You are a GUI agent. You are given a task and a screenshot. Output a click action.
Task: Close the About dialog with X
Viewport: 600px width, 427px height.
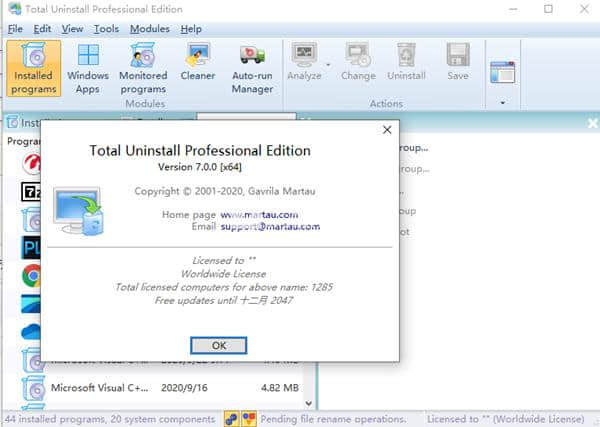tap(387, 130)
